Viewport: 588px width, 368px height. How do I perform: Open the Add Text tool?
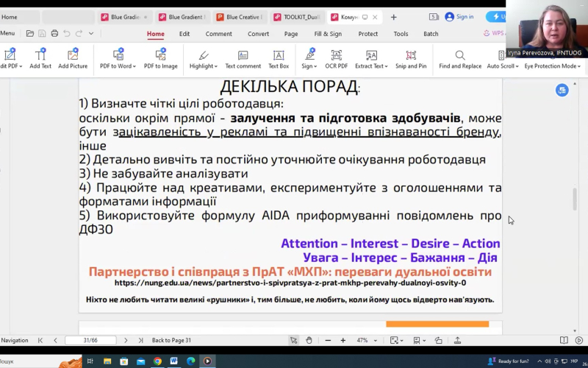point(40,59)
